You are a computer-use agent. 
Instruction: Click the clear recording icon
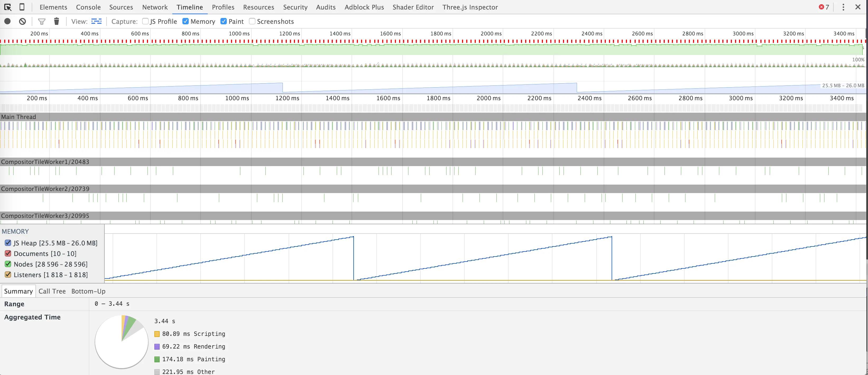pos(22,22)
